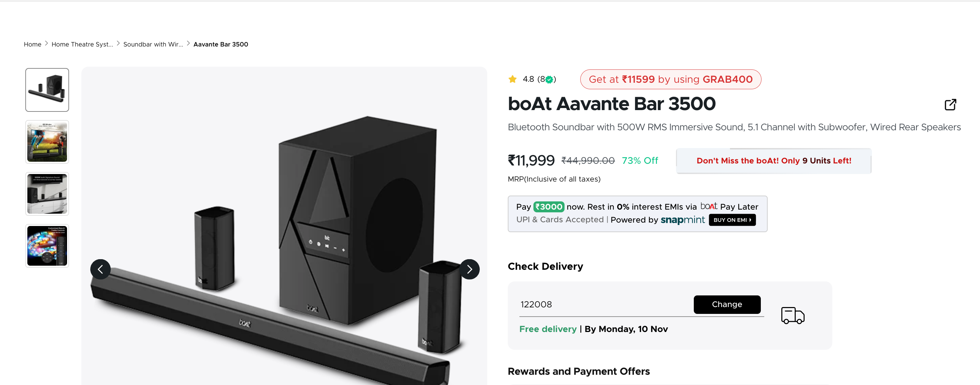Click the pincode field showing 122008
Screen dimensions: 980x385
pyautogui.click(x=605, y=304)
